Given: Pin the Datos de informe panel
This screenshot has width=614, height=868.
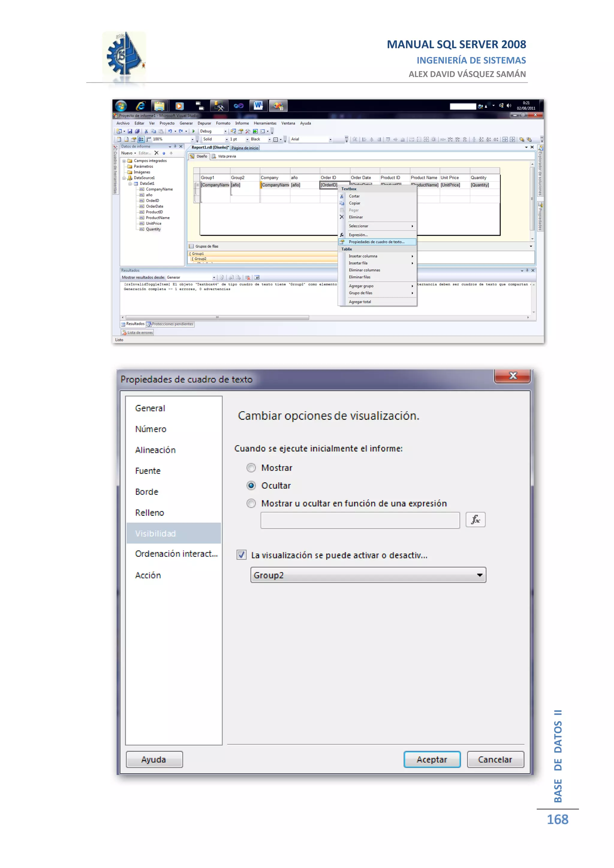Looking at the screenshot, I should pos(175,146).
